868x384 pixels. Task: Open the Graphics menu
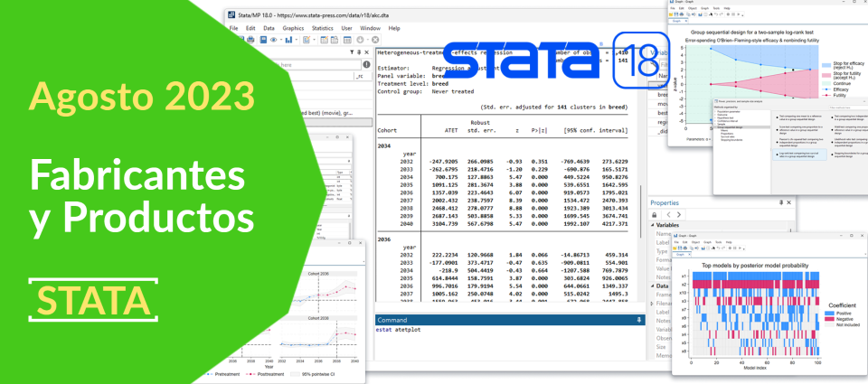[x=293, y=28]
